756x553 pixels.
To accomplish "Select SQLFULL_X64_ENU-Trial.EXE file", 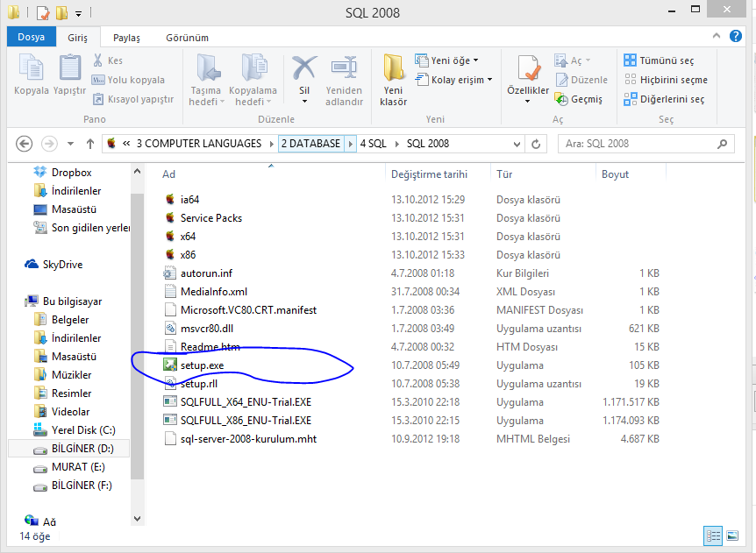I will [x=246, y=402].
